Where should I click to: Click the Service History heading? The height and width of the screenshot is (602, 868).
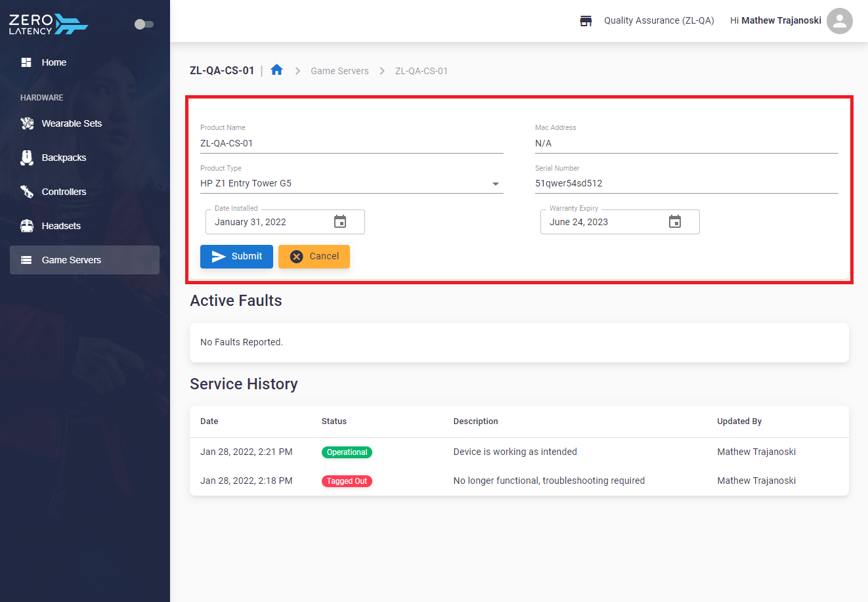(x=244, y=384)
